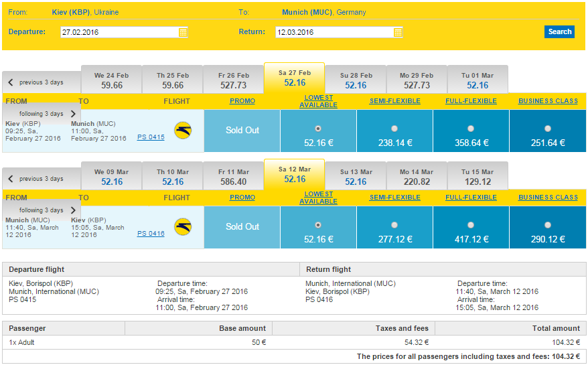Click the Return date input field
This screenshot has height=365, width=588.
pyautogui.click(x=334, y=32)
